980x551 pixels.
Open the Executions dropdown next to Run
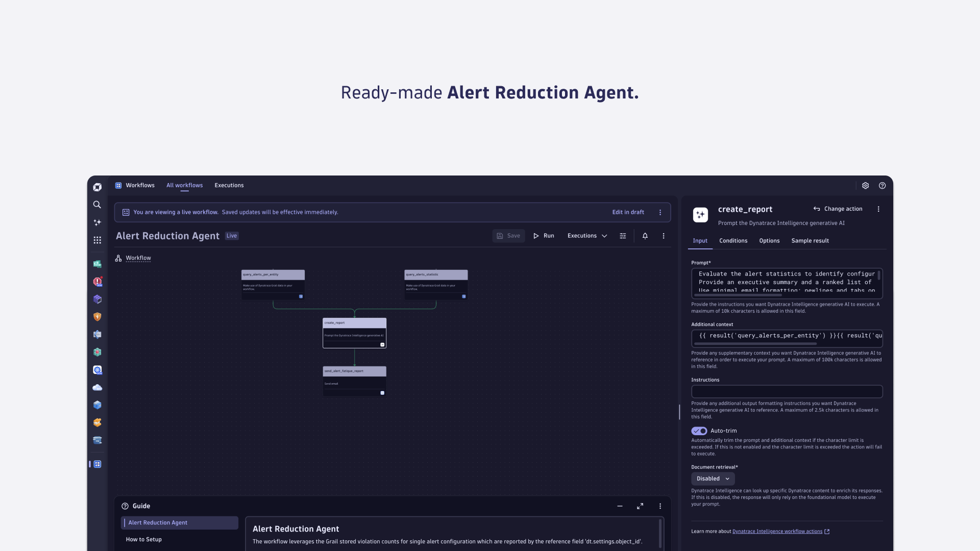[587, 236]
